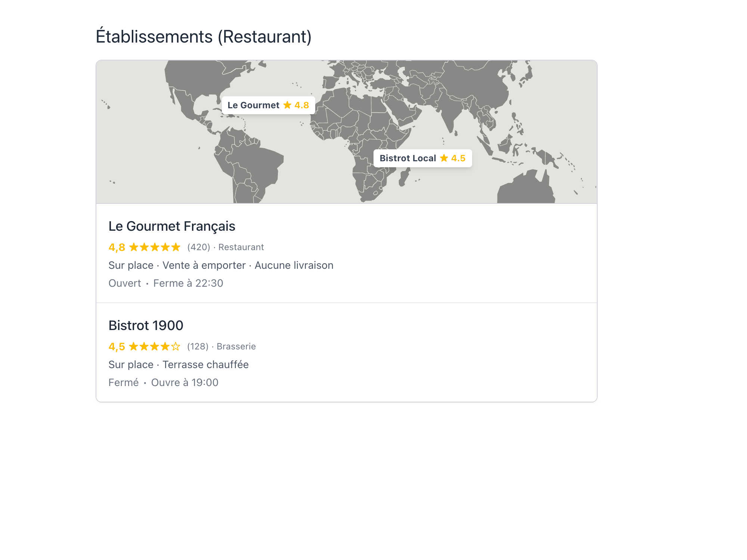Select the first star in Bistrot 1900 rating
747x560 pixels.
[133, 346]
